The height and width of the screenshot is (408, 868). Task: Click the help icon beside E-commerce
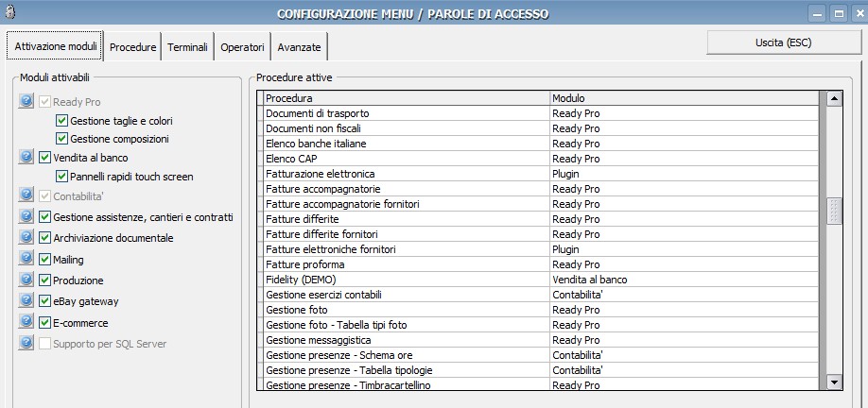pos(26,323)
